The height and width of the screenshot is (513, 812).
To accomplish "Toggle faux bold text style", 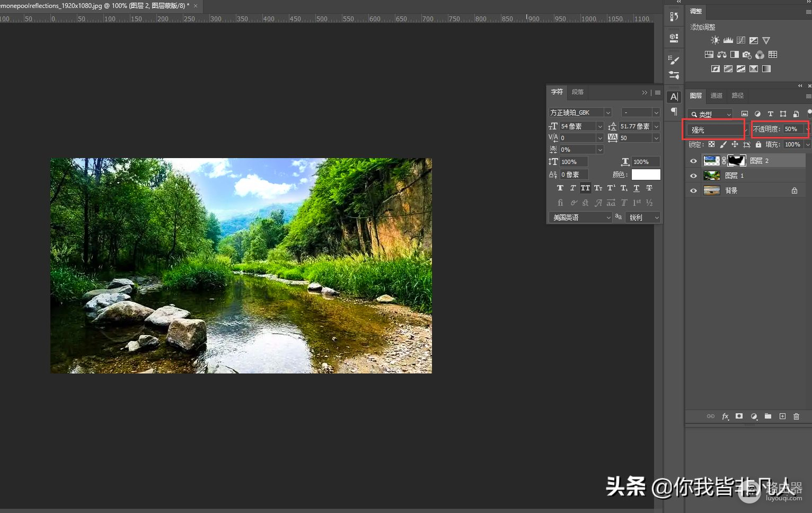I will pyautogui.click(x=560, y=188).
